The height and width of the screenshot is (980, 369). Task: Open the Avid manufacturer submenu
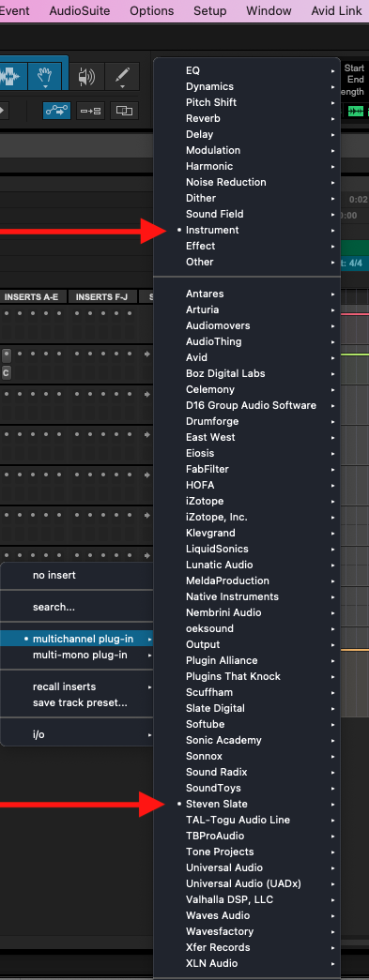pos(247,357)
